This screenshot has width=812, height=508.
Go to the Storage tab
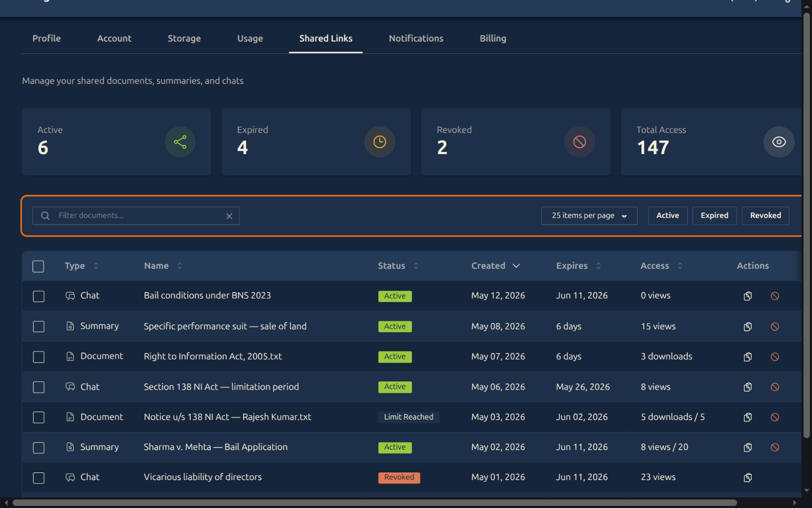coord(184,39)
